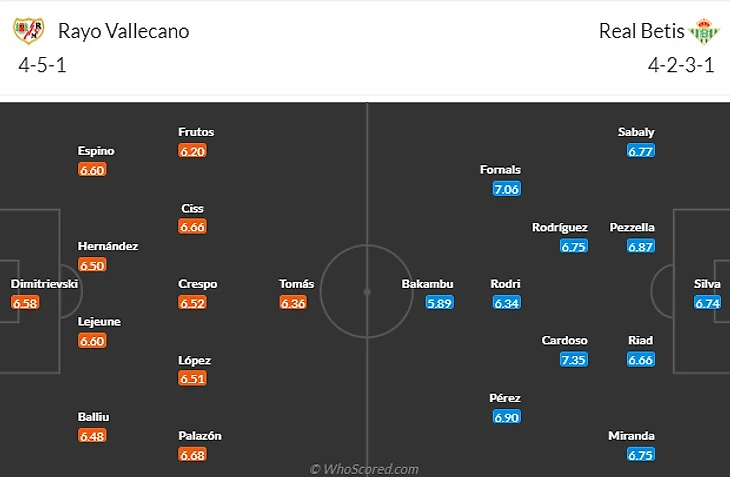Open the Real Betis team name link
The image size is (730, 477).
[641, 31]
